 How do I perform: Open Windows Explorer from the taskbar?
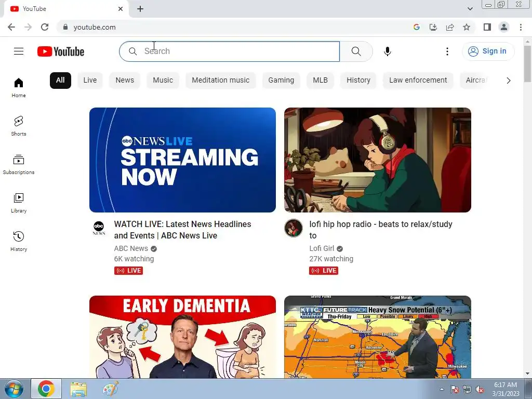click(78, 389)
